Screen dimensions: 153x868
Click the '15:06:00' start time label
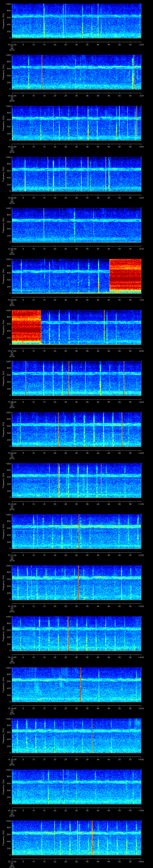pos(12,300)
